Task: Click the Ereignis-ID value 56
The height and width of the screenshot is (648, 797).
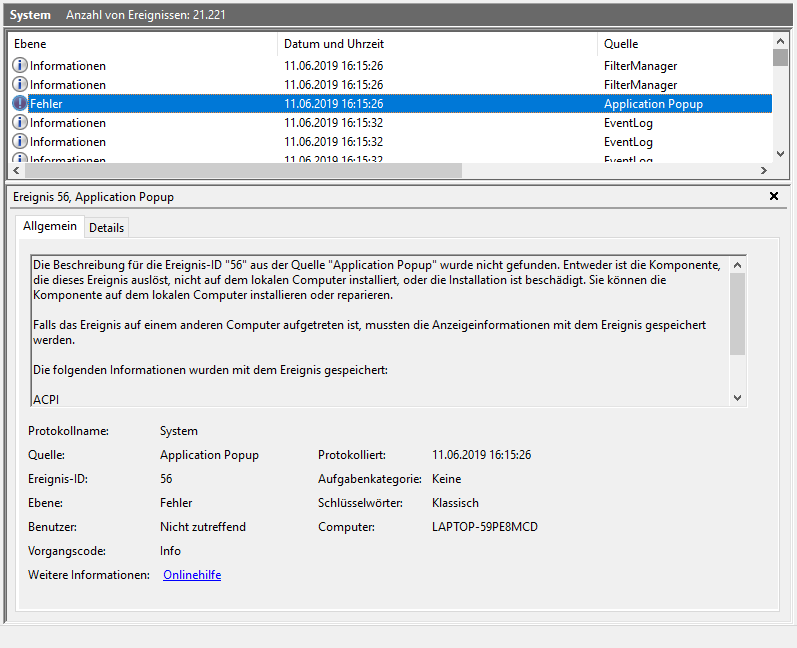Action: (166, 479)
